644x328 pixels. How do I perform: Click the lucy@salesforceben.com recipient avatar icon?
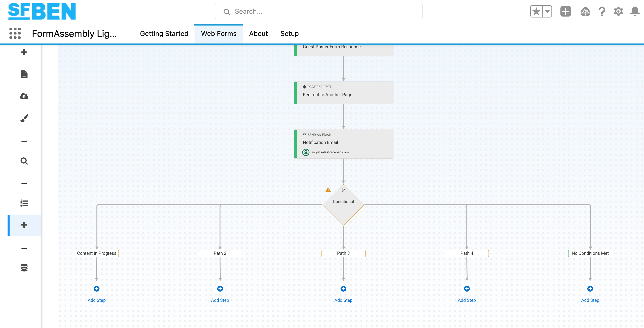pyautogui.click(x=305, y=152)
